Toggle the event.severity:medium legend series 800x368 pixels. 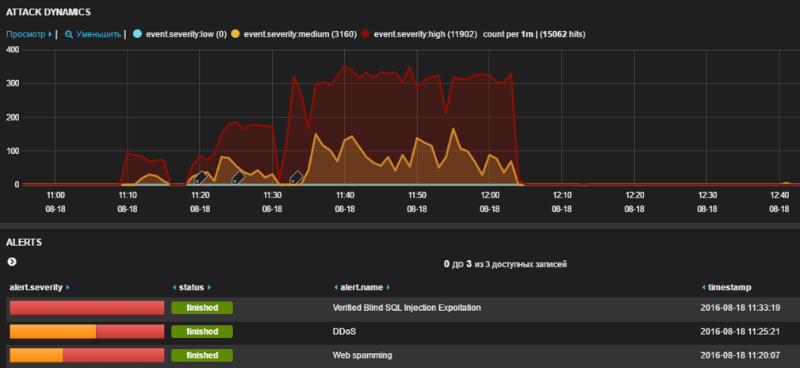coord(293,34)
